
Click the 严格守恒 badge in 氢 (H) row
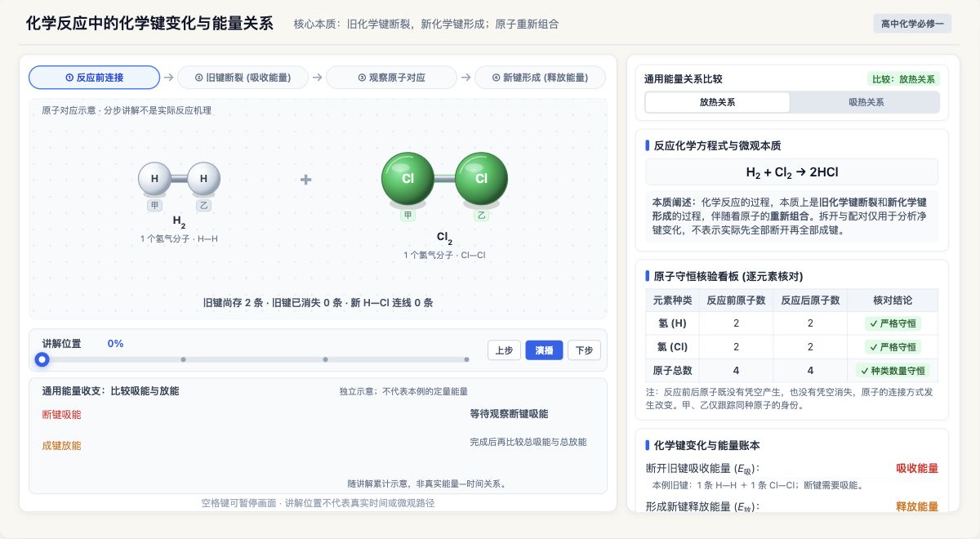(893, 323)
